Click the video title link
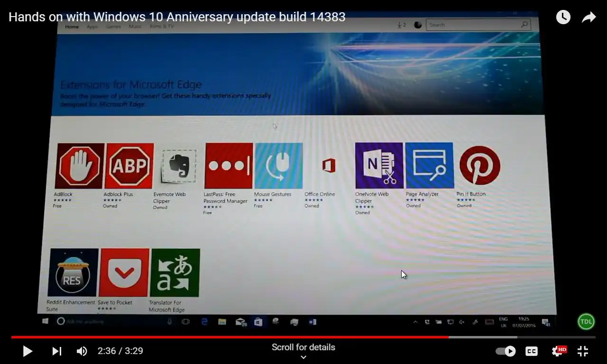 click(177, 17)
